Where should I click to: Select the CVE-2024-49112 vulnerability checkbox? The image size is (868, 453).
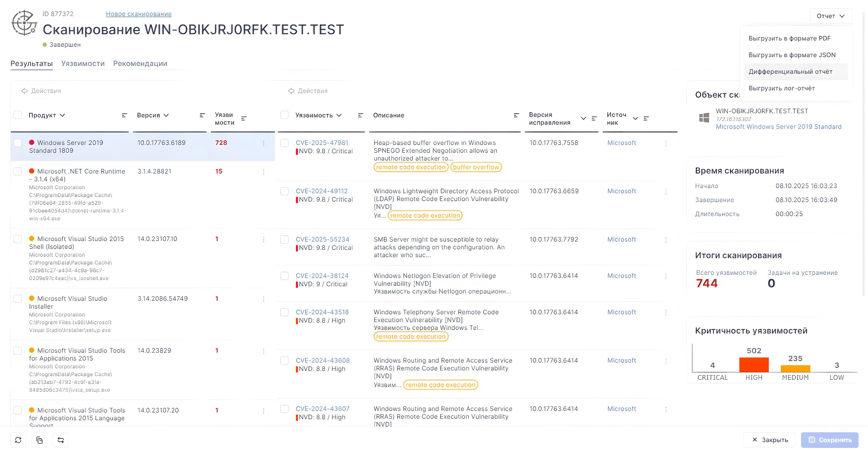tap(284, 191)
